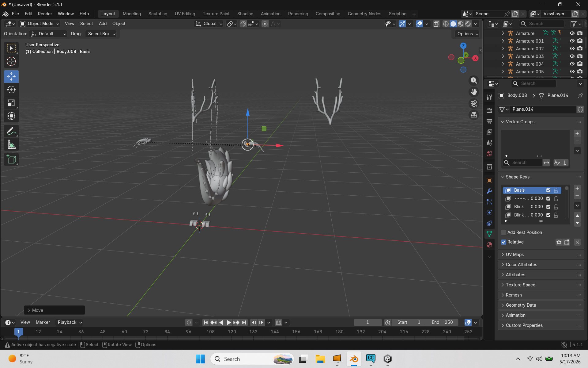Open the Modifiers wrench tab
The image size is (588, 368).
[489, 191]
